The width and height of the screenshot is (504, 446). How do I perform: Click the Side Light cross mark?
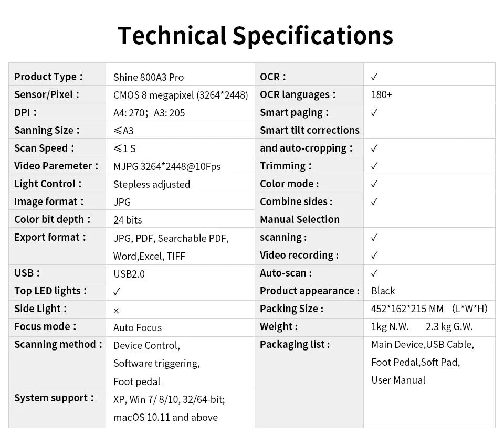pos(116,310)
